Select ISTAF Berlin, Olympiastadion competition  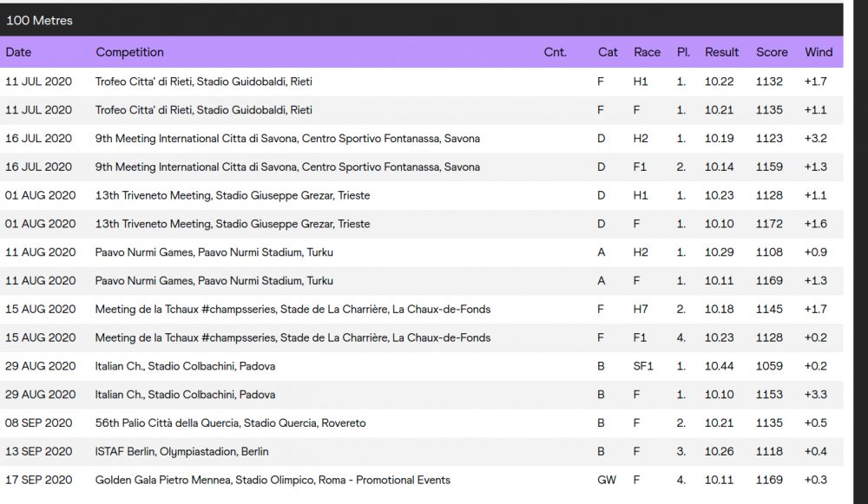tap(181, 451)
